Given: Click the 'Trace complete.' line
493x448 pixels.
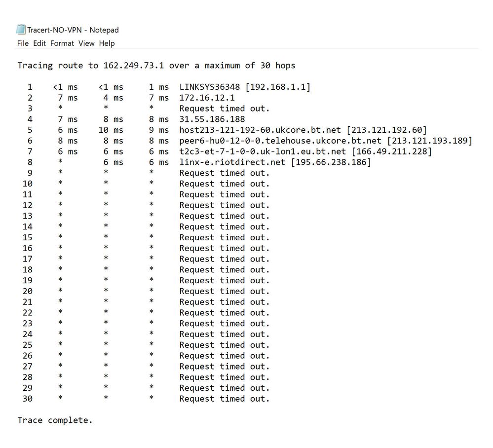Looking at the screenshot, I should tap(55, 420).
